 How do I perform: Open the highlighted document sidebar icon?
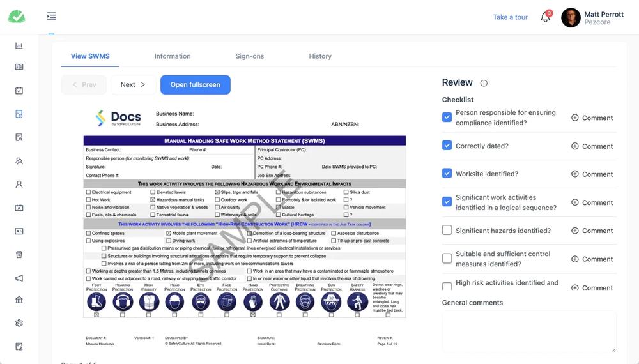pyautogui.click(x=19, y=114)
